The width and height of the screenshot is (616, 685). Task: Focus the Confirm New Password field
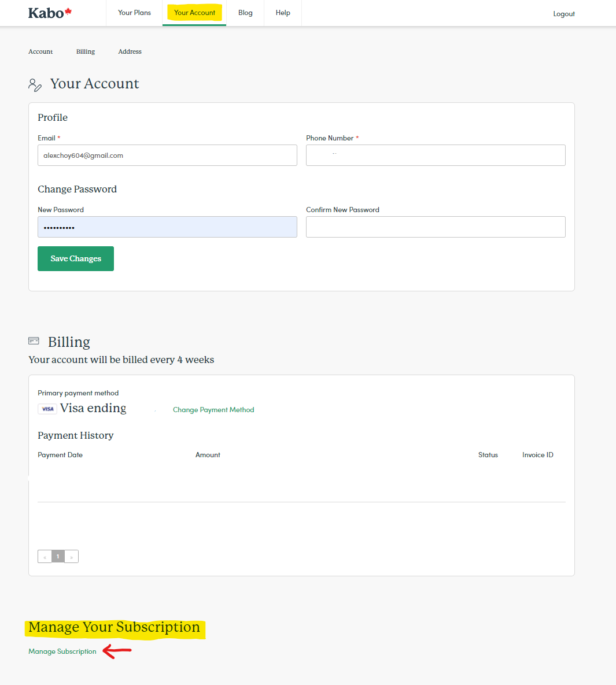pos(436,227)
